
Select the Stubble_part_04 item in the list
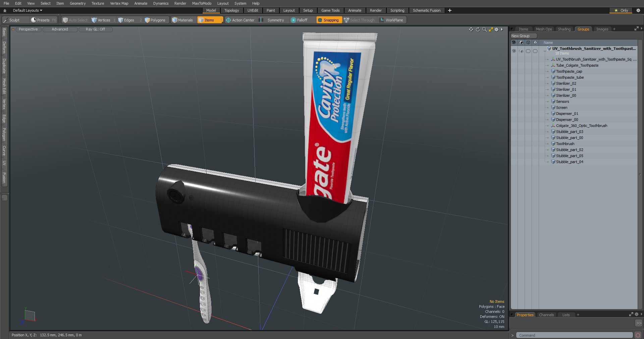(570, 162)
